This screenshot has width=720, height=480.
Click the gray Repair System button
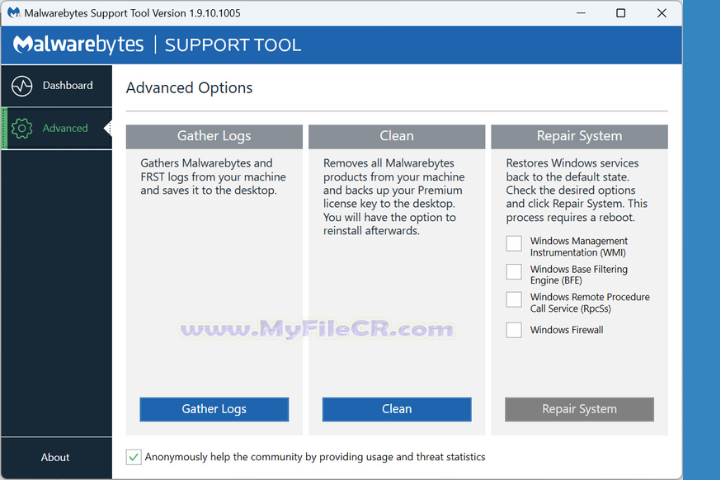point(579,409)
